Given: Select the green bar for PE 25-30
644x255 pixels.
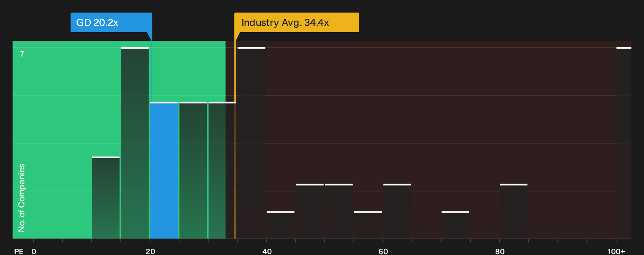Looking at the screenshot, I should point(193,170).
